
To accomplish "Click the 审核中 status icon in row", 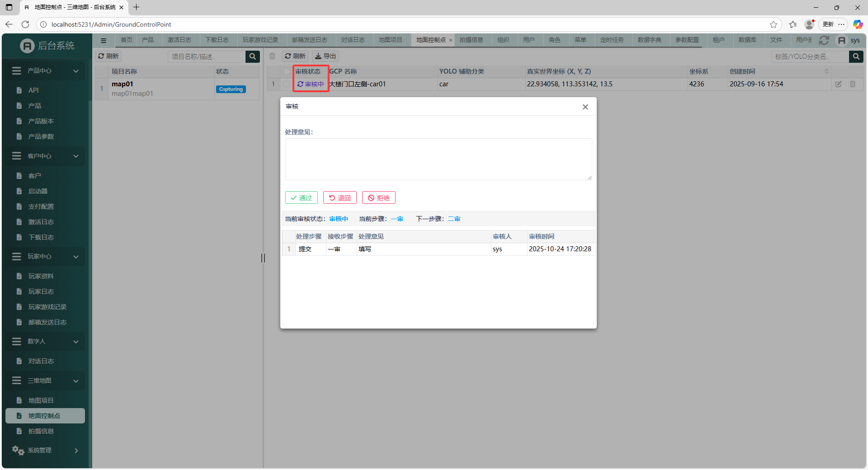I will tap(300, 84).
